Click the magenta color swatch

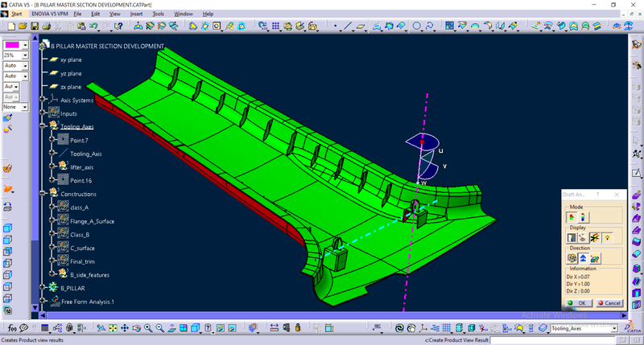pos(12,45)
